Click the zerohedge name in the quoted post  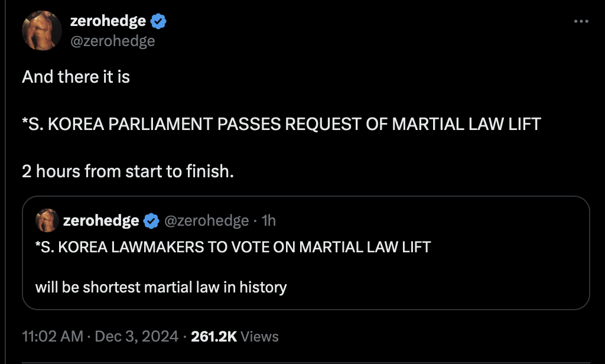pos(101,221)
